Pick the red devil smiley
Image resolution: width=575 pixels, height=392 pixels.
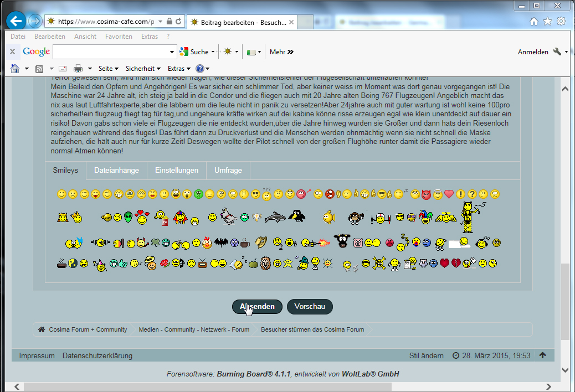pyautogui.click(x=426, y=194)
